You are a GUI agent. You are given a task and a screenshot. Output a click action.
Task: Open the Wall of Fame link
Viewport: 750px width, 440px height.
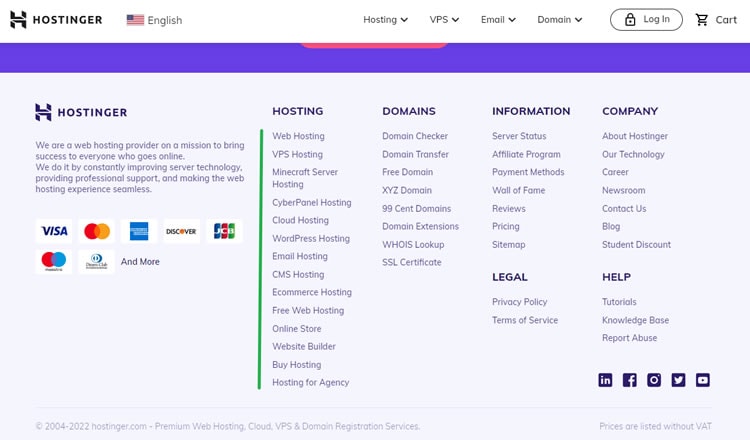point(518,190)
